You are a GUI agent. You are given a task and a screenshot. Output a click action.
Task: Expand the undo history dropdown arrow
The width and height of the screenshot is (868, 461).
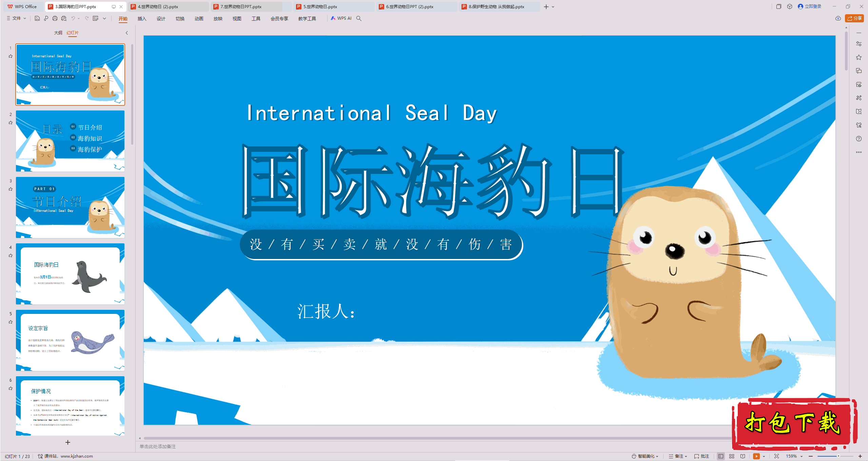(79, 18)
